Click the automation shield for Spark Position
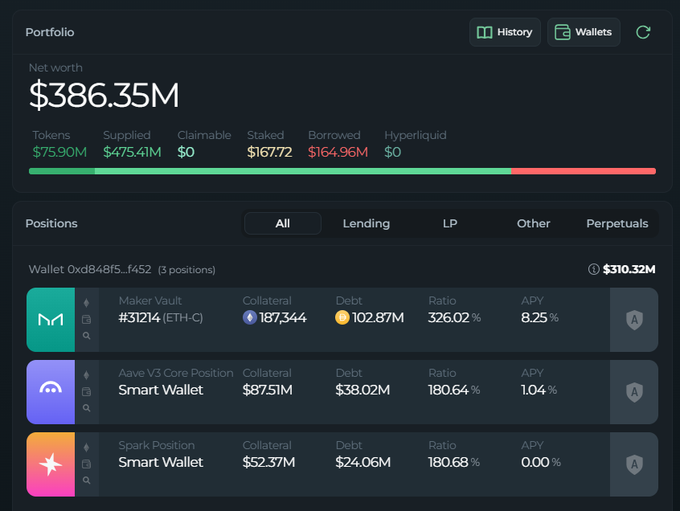This screenshot has height=511, width=680. pos(634,464)
